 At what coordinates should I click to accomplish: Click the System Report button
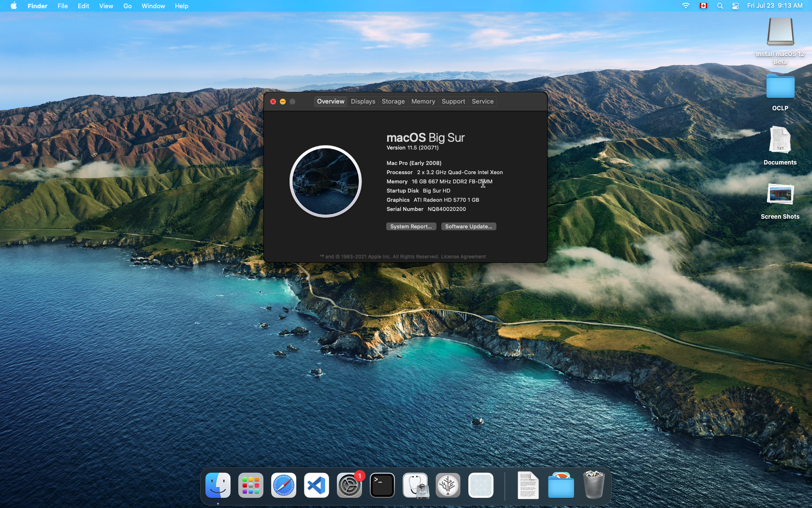click(411, 226)
